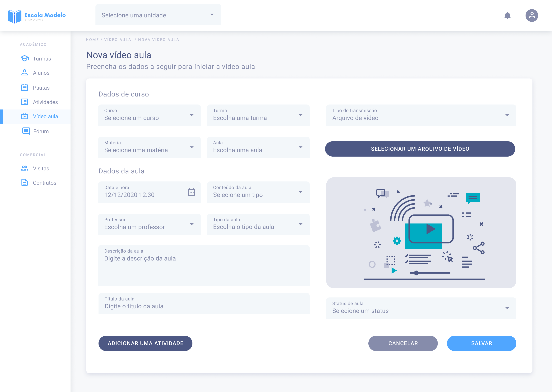Click the notification bell icon
Viewport: 552px width, 392px height.
click(x=507, y=16)
